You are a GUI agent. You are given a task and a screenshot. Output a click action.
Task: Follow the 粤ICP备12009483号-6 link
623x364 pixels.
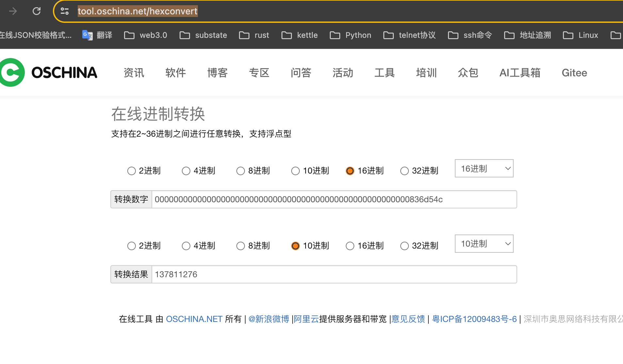(474, 319)
